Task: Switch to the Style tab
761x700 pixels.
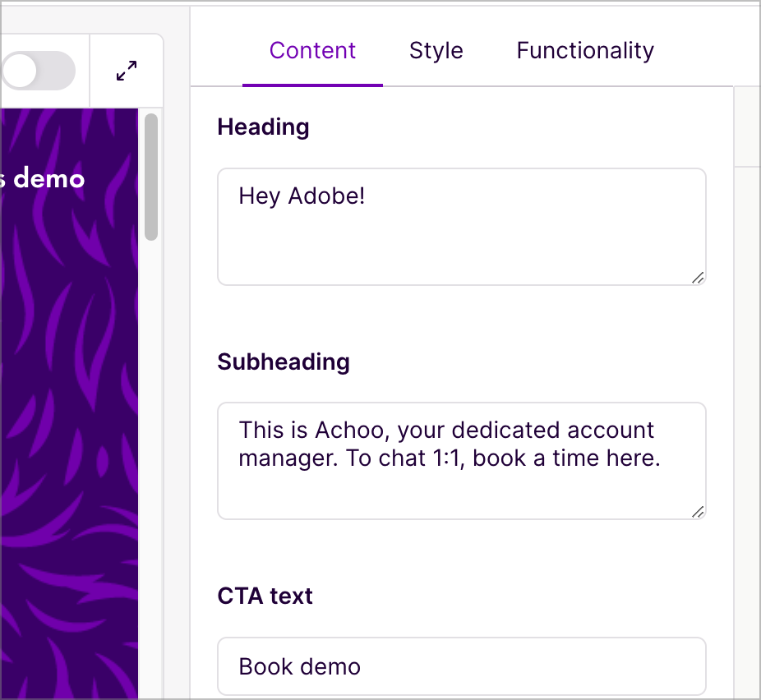Action: point(436,50)
